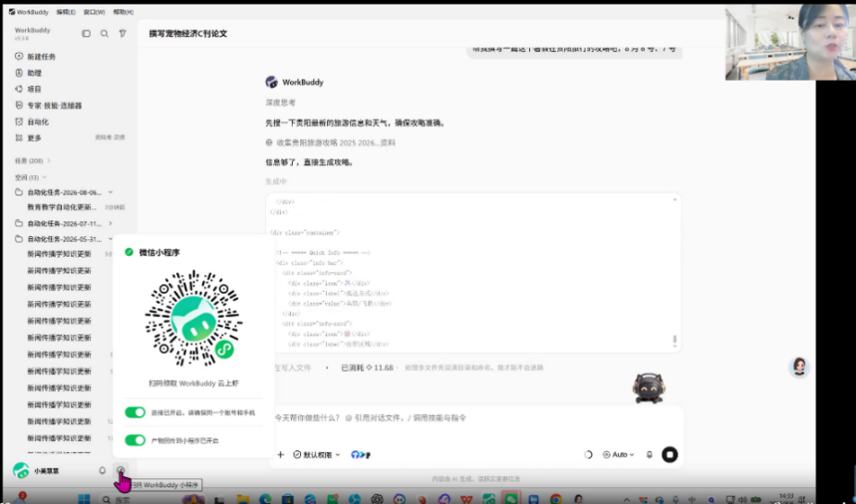Click the 已消耗 11.68 usage text

367,368
